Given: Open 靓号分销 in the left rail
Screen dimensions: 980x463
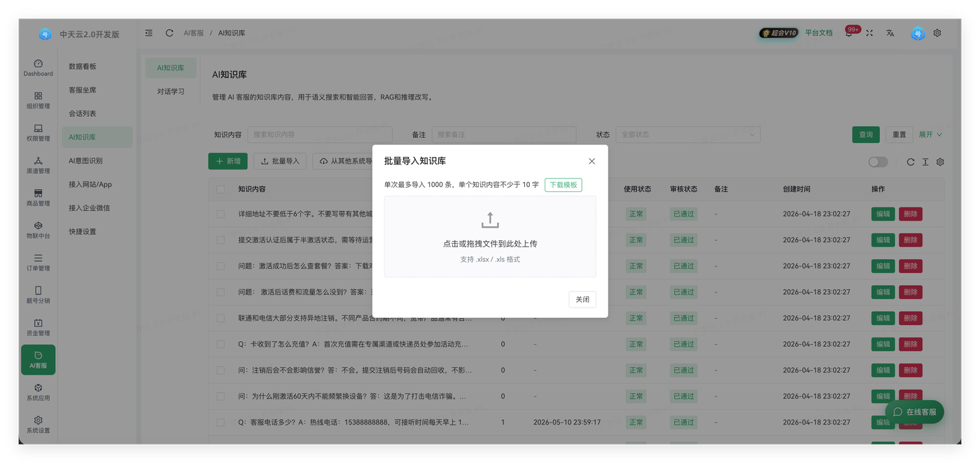Looking at the screenshot, I should coord(38,294).
